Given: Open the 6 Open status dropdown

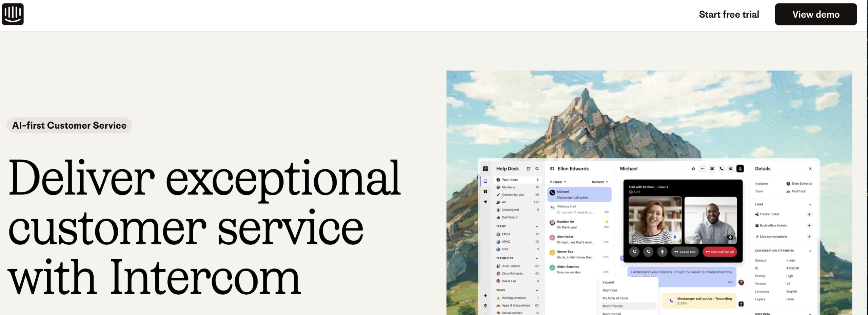Looking at the screenshot, I should [x=558, y=182].
